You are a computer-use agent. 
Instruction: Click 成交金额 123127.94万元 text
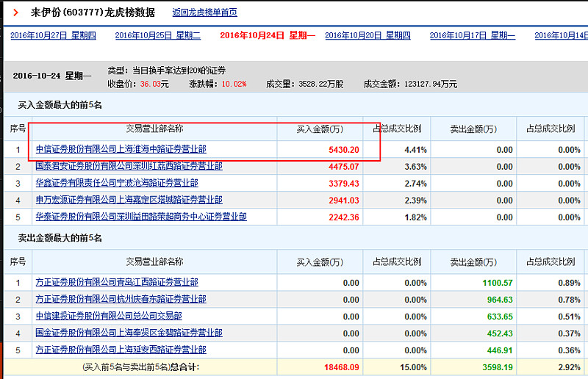pos(410,84)
